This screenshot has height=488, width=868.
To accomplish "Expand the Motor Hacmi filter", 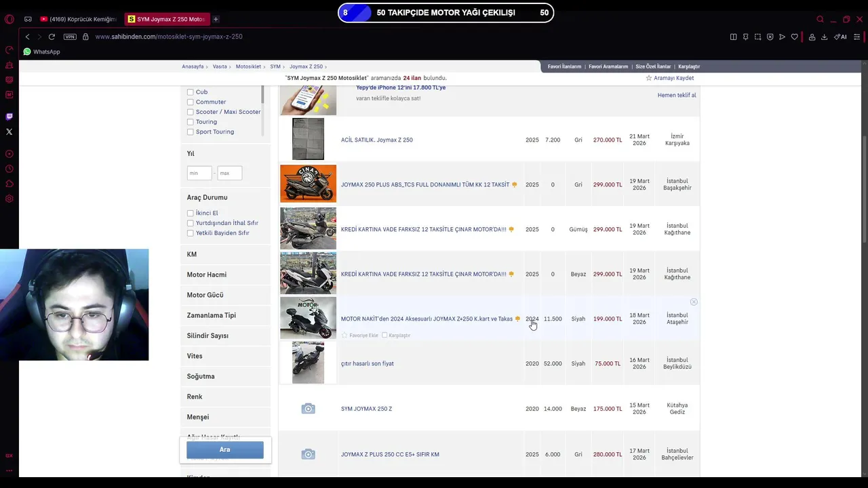I will 225,274.
